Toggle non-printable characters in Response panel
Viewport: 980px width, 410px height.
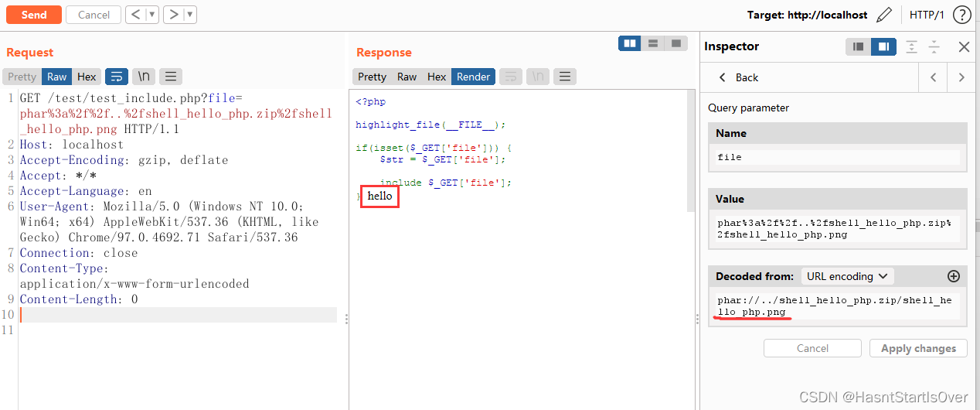[x=539, y=77]
